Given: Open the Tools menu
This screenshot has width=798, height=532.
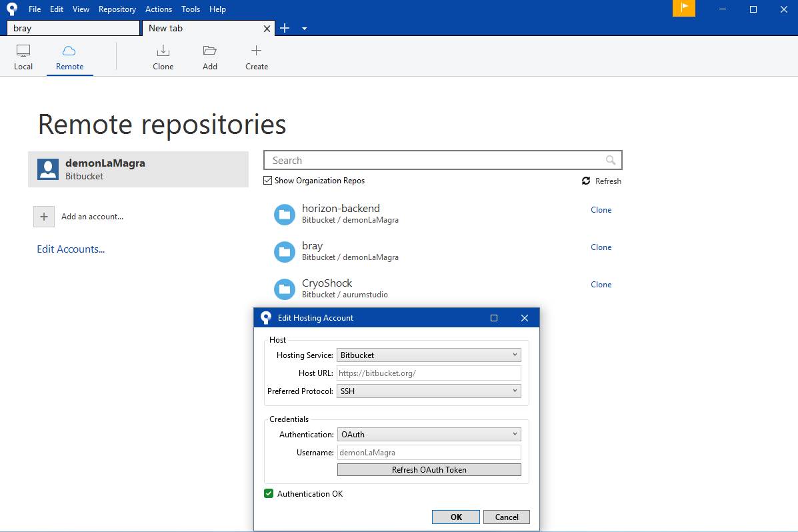Looking at the screenshot, I should tap(191, 9).
